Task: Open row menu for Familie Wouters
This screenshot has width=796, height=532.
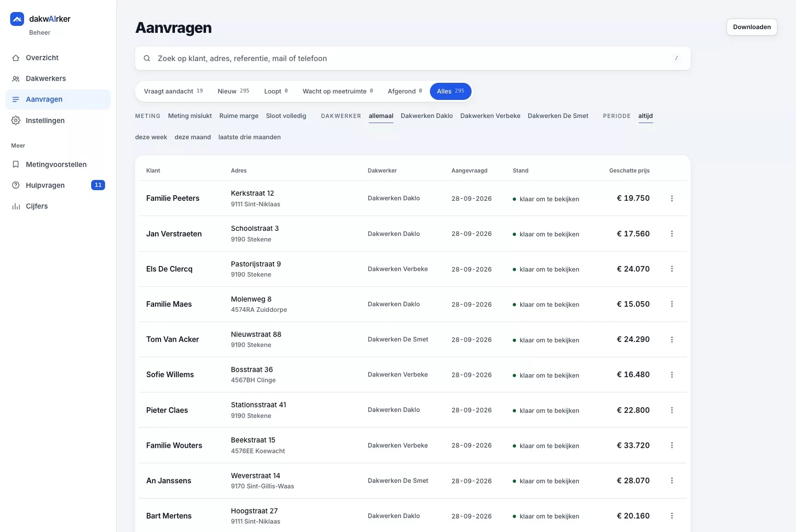Action: pos(672,445)
